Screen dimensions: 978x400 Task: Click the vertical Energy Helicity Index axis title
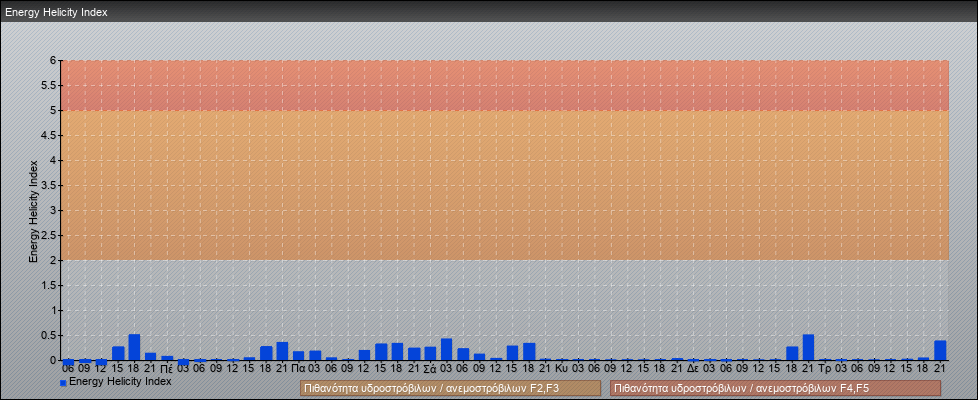[34, 210]
